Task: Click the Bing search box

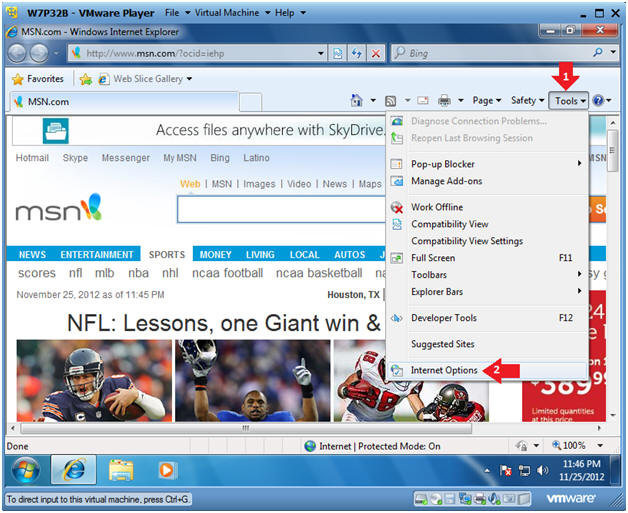Action: coord(491,53)
